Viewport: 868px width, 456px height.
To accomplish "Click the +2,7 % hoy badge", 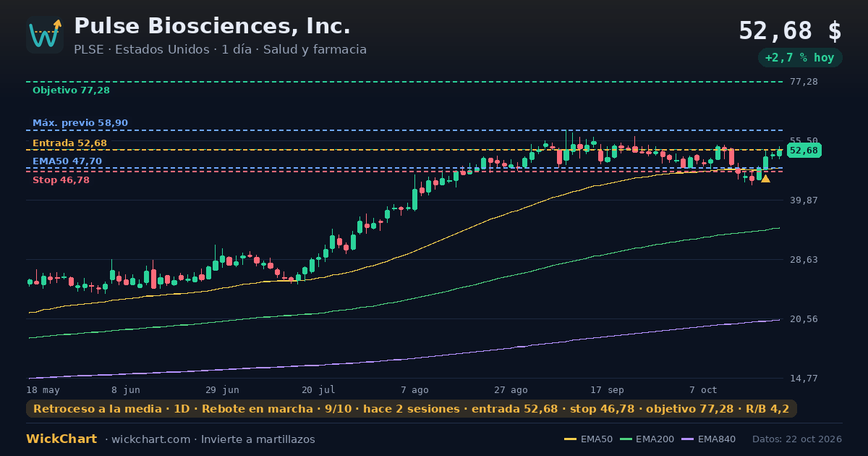I will tap(799, 58).
